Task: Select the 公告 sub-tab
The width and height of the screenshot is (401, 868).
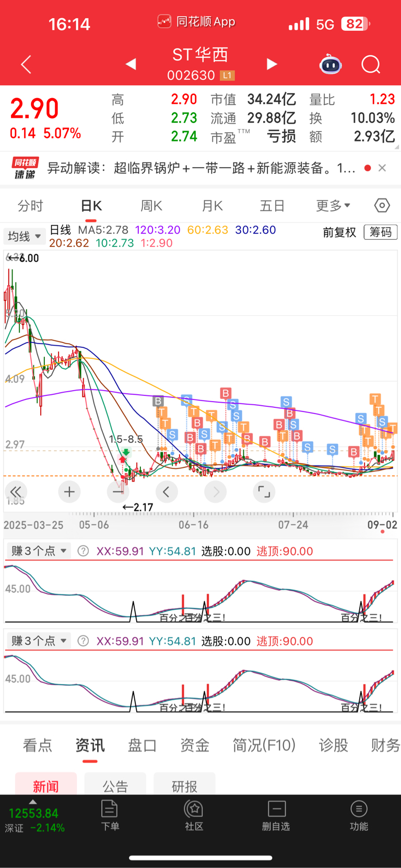Action: (115, 784)
